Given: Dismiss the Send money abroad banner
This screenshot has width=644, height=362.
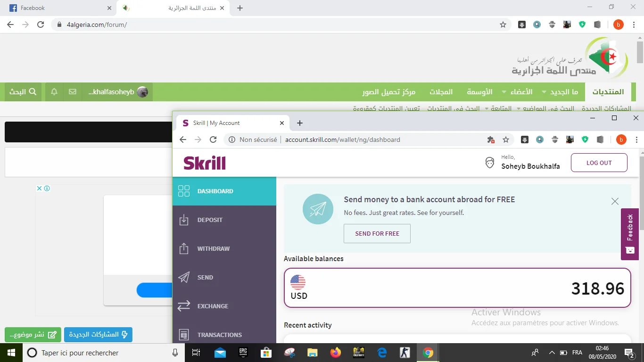Looking at the screenshot, I should pos(615,201).
